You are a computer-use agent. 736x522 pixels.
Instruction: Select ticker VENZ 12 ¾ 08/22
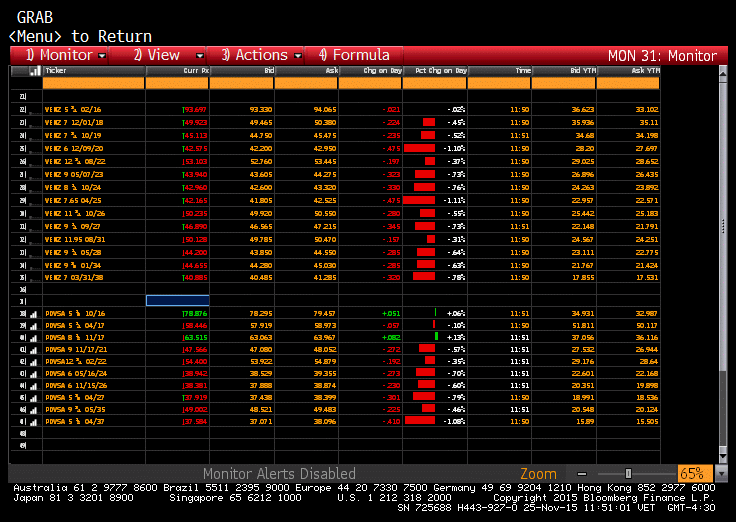point(75,161)
